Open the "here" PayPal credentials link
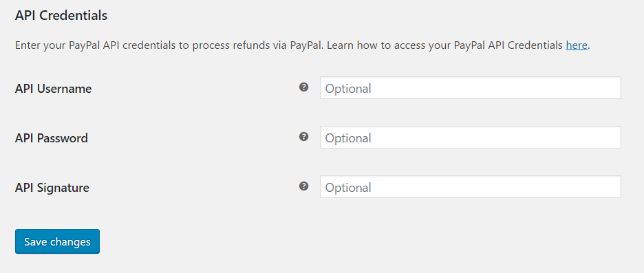 point(577,45)
